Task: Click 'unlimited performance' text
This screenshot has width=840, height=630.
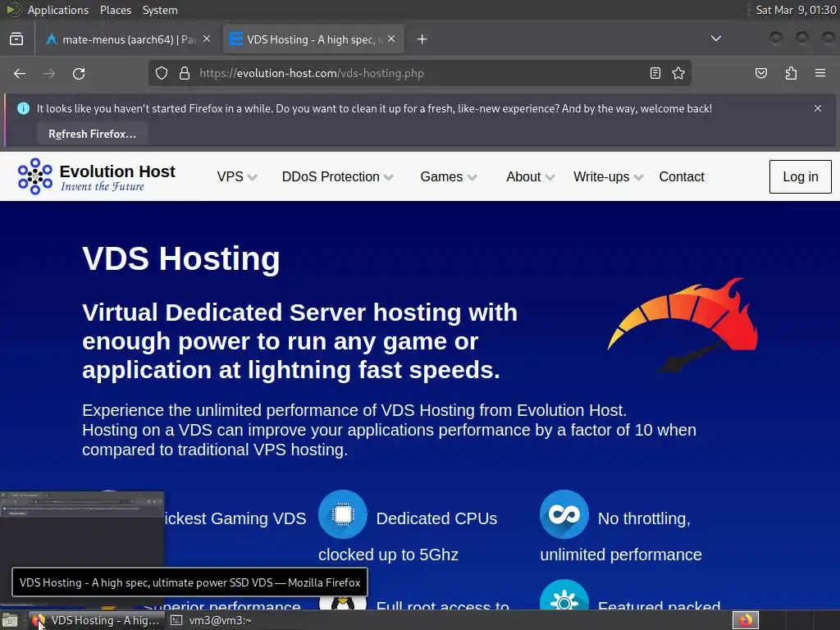Action: (x=621, y=555)
